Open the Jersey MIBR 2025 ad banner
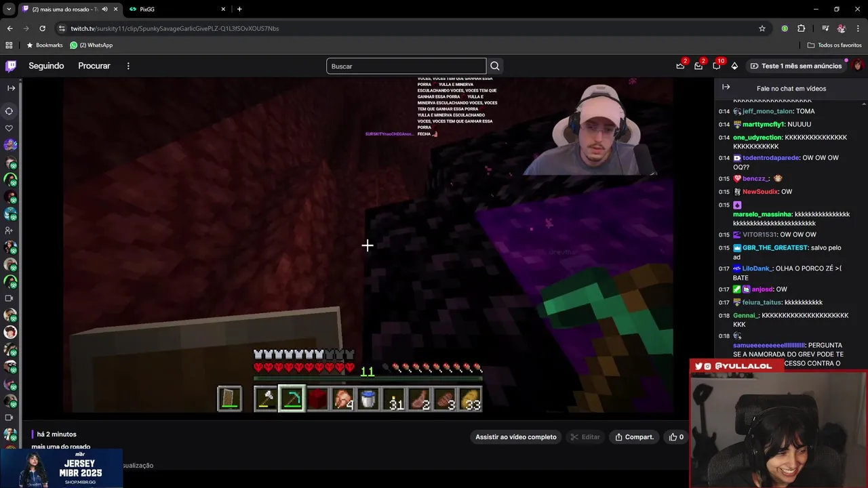Screen dimensions: 868x488 [x=61, y=468]
